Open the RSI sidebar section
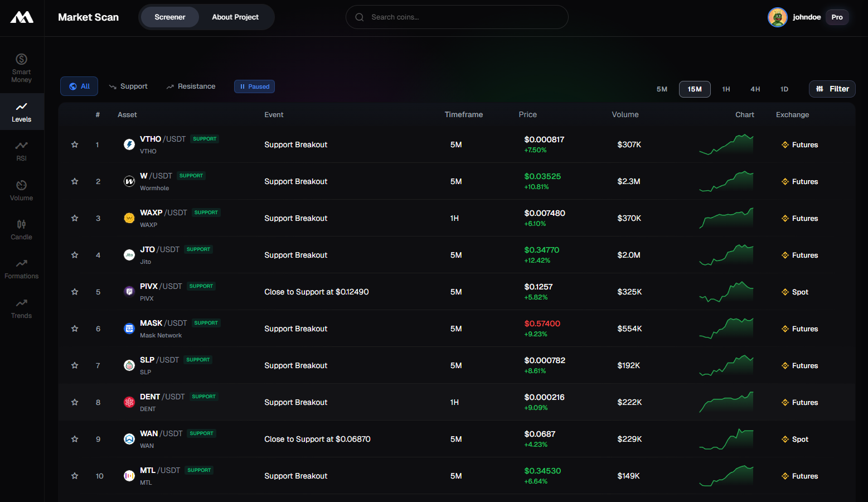This screenshot has height=502, width=868. (21, 151)
